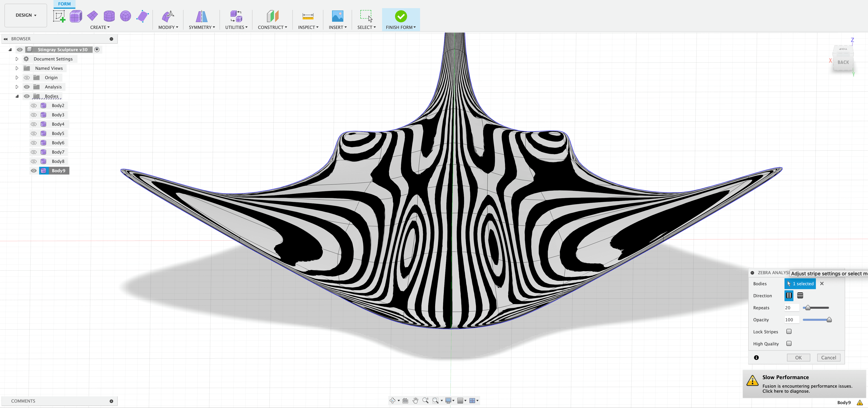Show Body5 using its eye icon
Screen dimensions: 868x408
pos(34,134)
